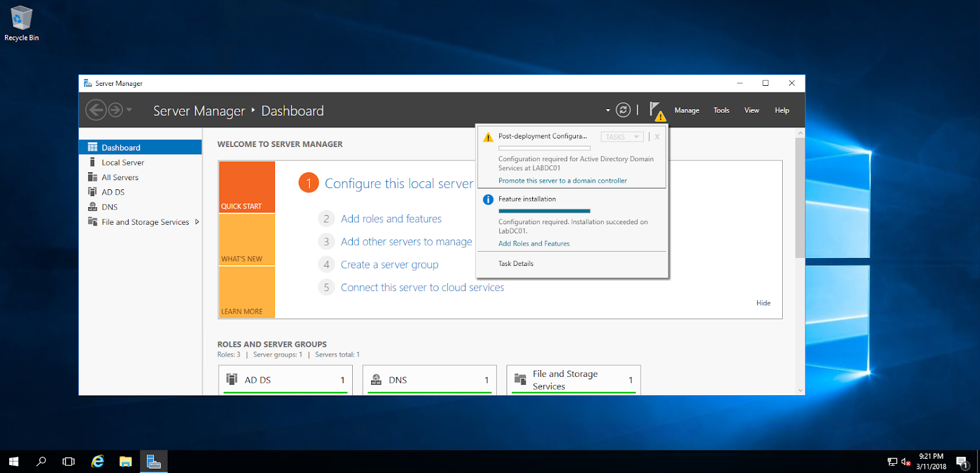Open the Manage menu
This screenshot has width=980, height=473.
coord(687,110)
